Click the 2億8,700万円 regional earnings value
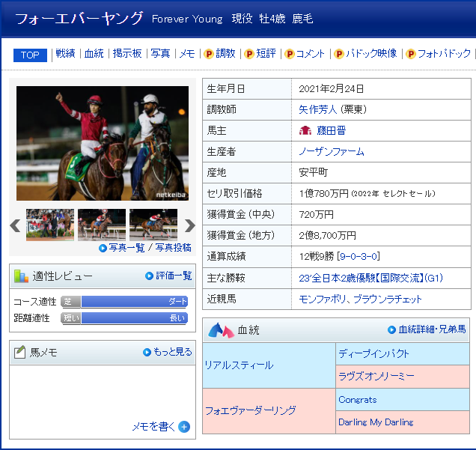476x450 pixels. (x=327, y=235)
